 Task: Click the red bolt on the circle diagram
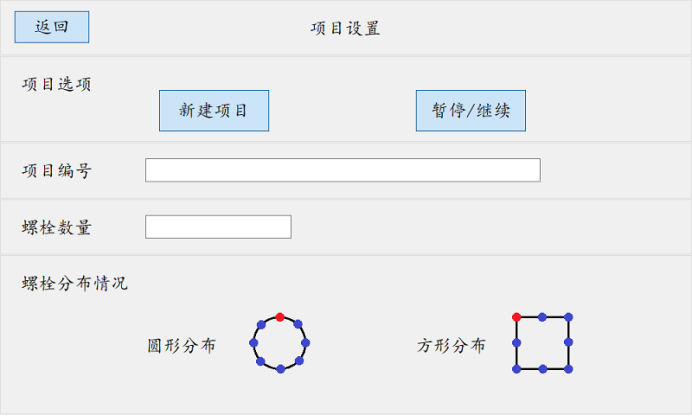click(x=280, y=317)
